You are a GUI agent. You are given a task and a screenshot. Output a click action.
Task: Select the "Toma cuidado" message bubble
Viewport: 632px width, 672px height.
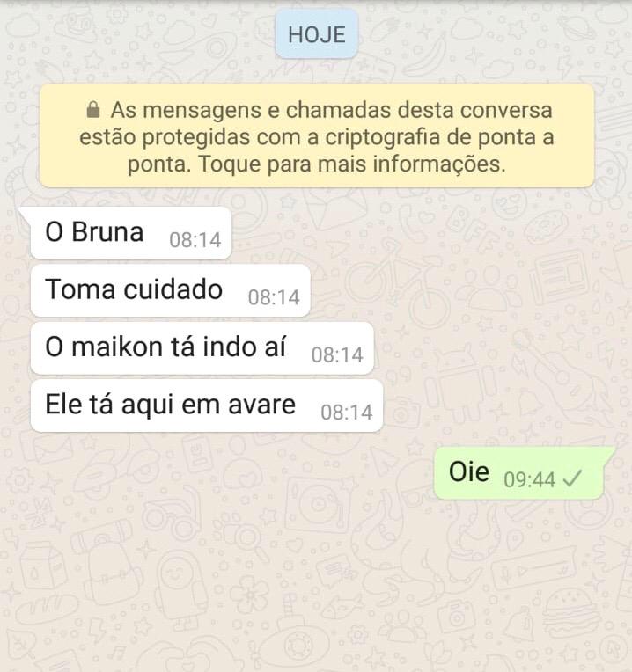171,290
